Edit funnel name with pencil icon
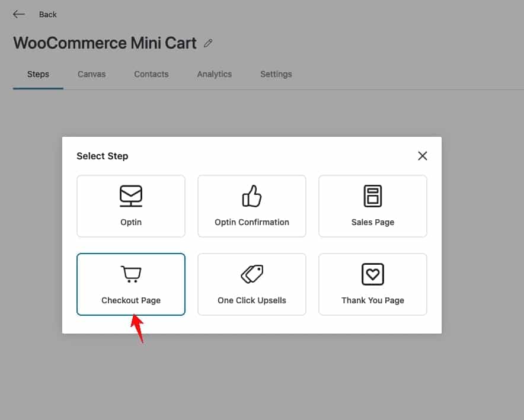 coord(208,43)
